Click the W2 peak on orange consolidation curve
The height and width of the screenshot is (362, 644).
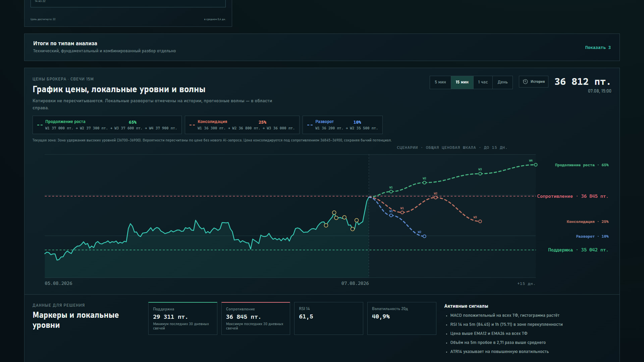(x=435, y=198)
